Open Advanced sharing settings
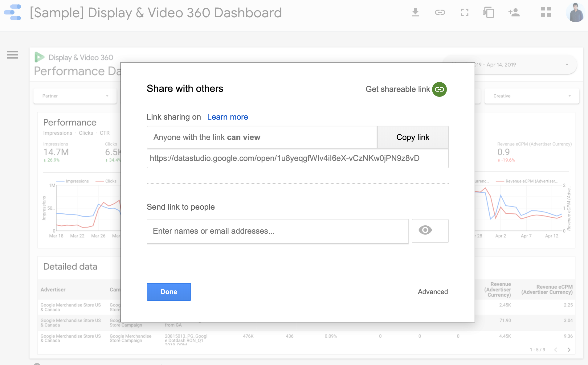The width and height of the screenshot is (588, 365). pyautogui.click(x=433, y=292)
